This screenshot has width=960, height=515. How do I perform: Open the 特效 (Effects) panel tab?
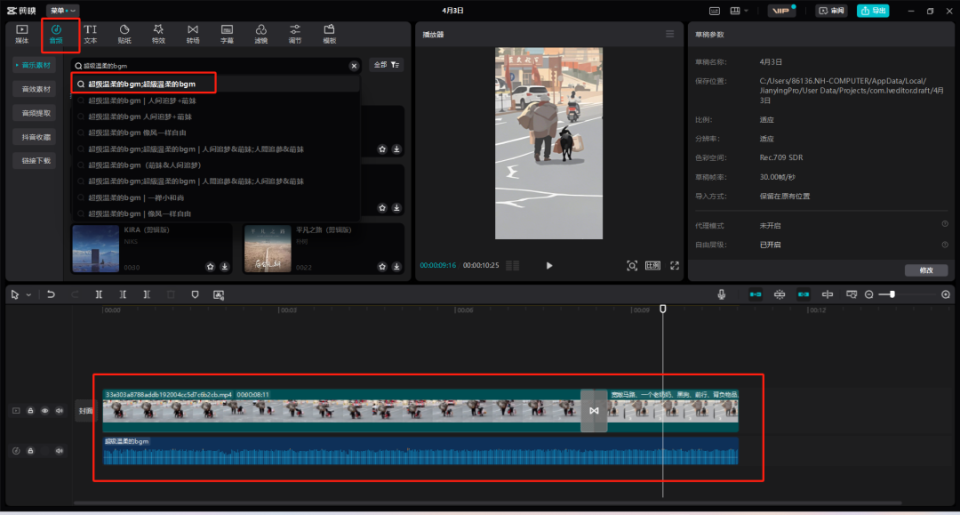(158, 35)
